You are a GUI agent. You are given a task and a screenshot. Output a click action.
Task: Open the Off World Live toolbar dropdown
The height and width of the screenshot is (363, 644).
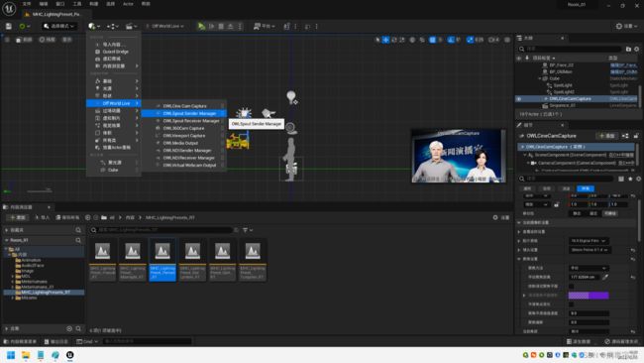click(165, 26)
